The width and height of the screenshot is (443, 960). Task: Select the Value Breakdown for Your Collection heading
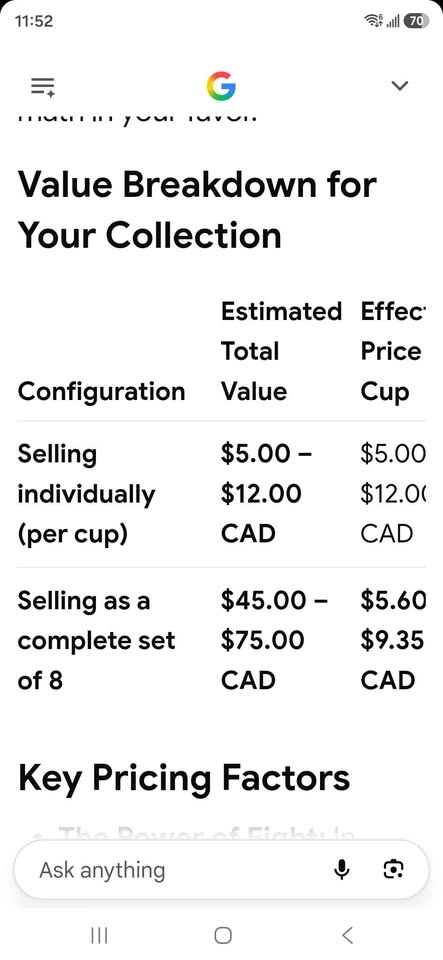click(x=197, y=209)
